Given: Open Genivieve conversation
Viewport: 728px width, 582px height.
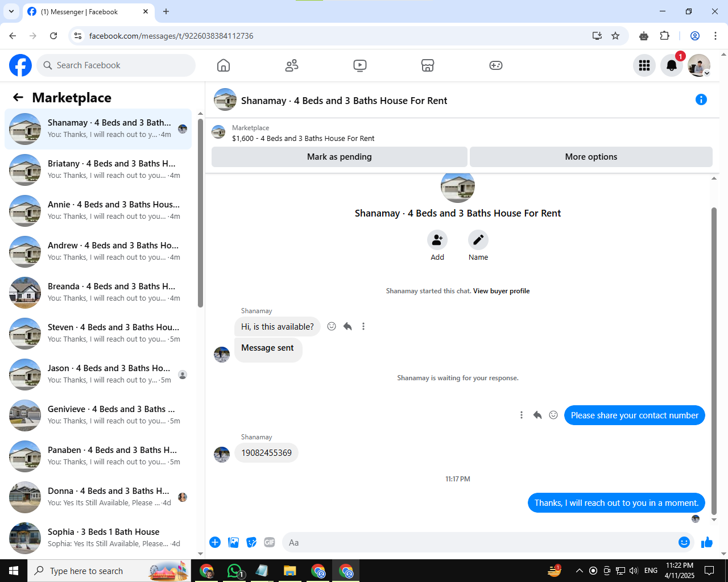Looking at the screenshot, I should tap(98, 415).
